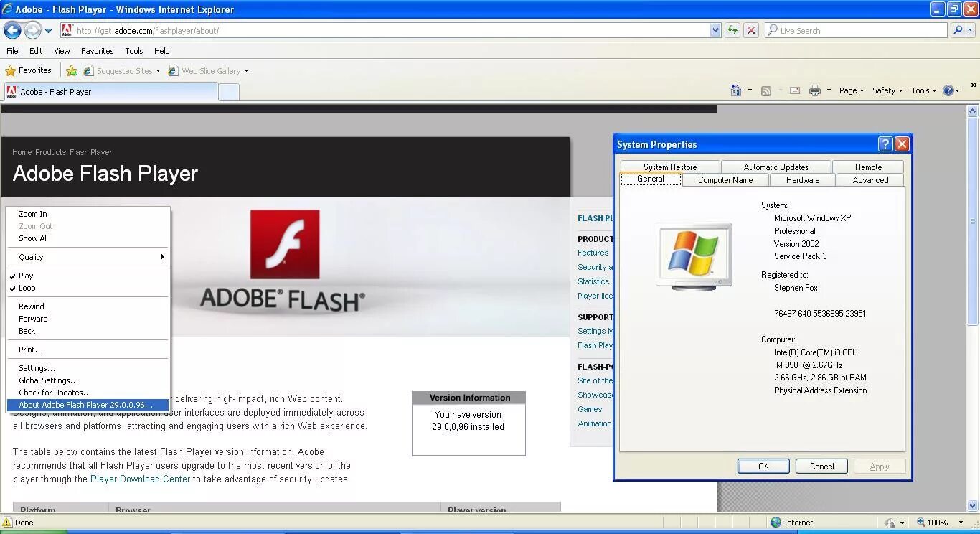The image size is (980, 534).
Task: Click the RSS feeds icon
Action: (766, 90)
